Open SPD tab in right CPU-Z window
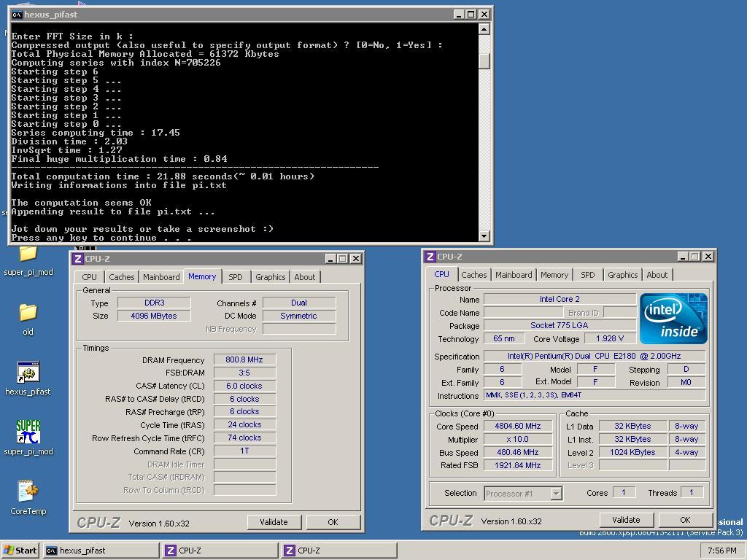747x560 pixels. 587,275
